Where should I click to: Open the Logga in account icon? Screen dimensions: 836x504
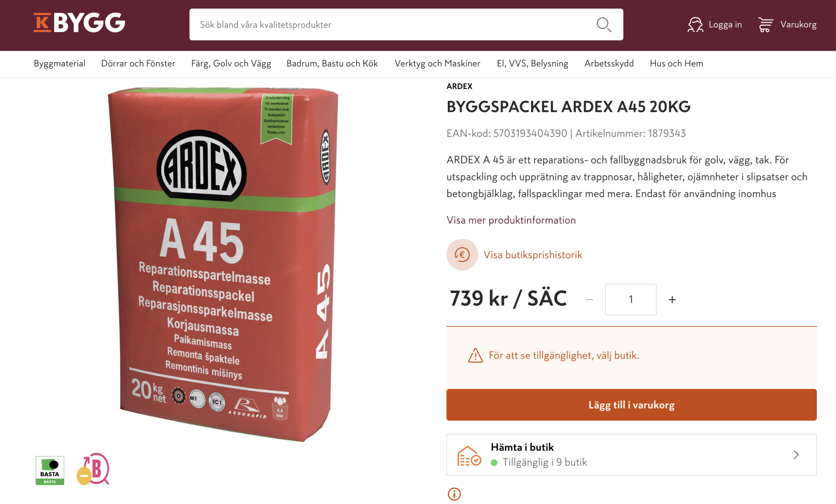click(x=695, y=24)
